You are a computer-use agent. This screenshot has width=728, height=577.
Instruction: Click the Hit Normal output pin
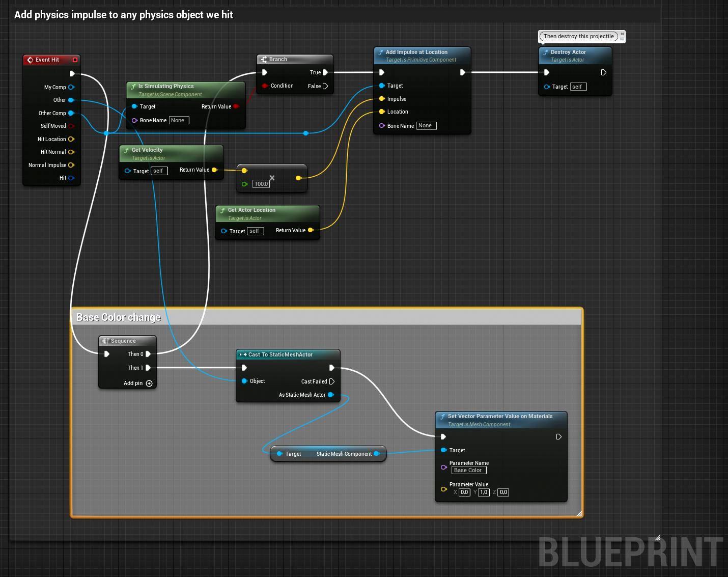pyautogui.click(x=71, y=152)
